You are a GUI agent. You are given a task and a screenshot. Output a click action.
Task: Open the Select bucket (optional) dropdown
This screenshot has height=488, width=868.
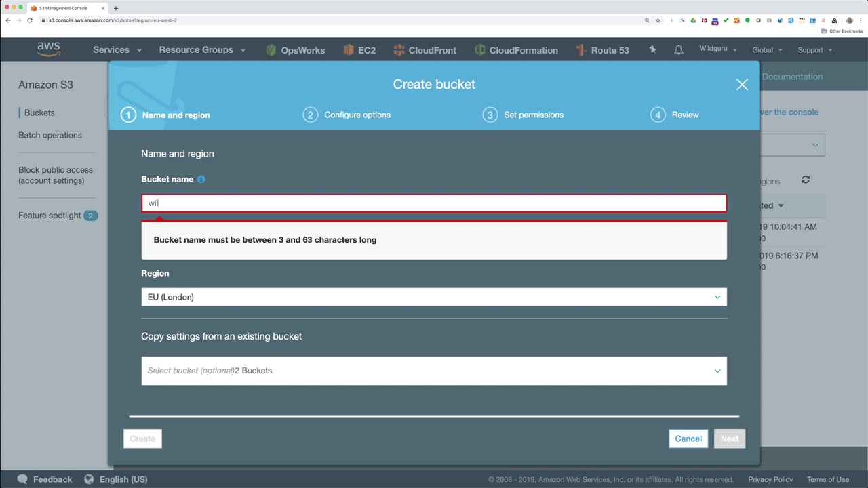[x=434, y=371]
